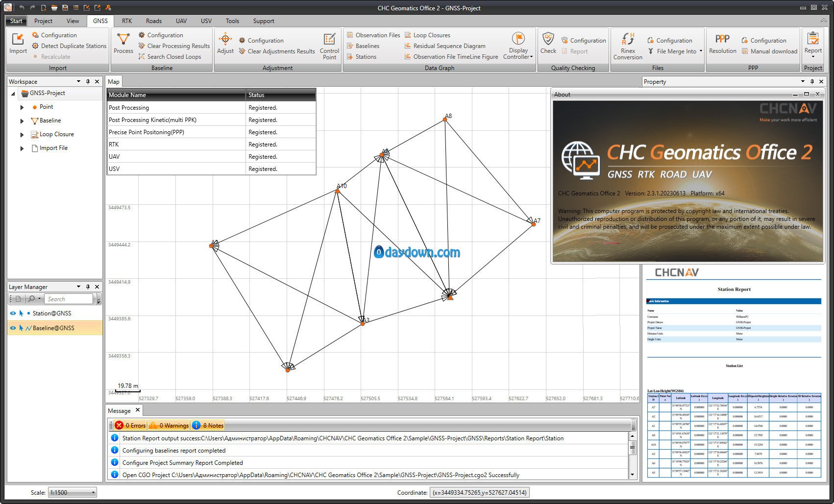Image resolution: width=834 pixels, height=504 pixels.
Task: Run Quality Checking Check tool
Action: tap(548, 43)
